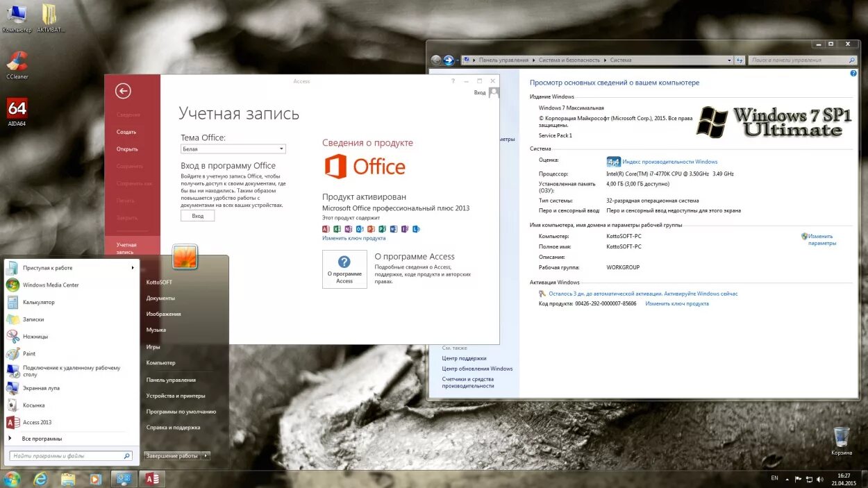Screen dimensions: 868x488
Task: Click the user picture atop the Start menu
Action: click(x=185, y=257)
